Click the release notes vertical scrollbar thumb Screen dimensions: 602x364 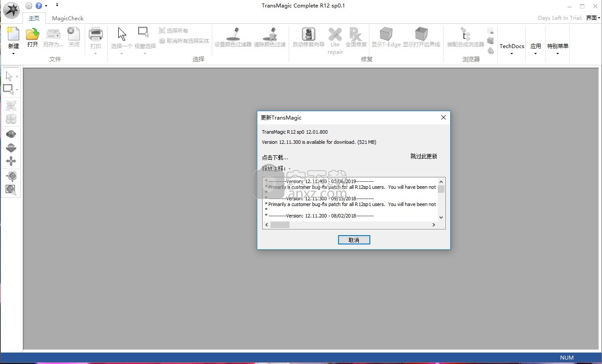click(441, 189)
